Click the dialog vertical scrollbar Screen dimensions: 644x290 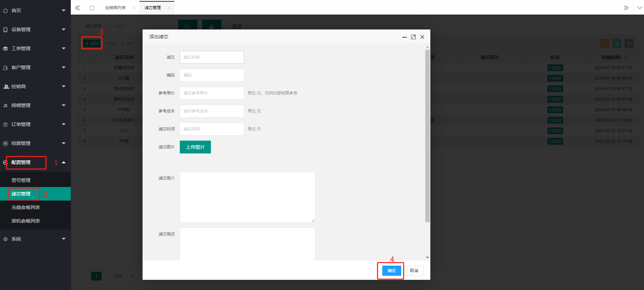[427, 136]
